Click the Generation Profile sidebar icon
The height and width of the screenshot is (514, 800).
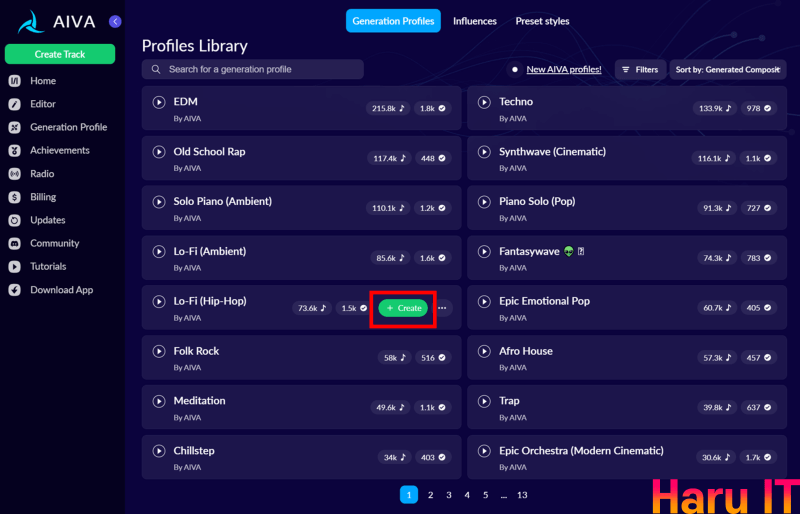(15, 127)
